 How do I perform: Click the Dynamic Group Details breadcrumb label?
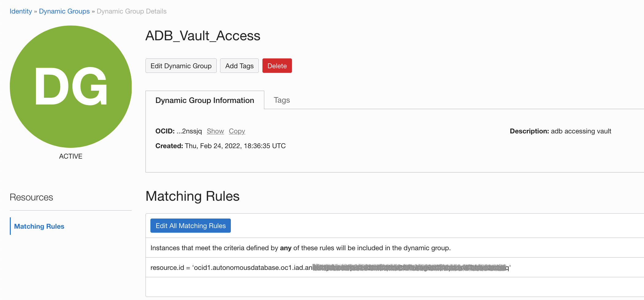pos(131,11)
